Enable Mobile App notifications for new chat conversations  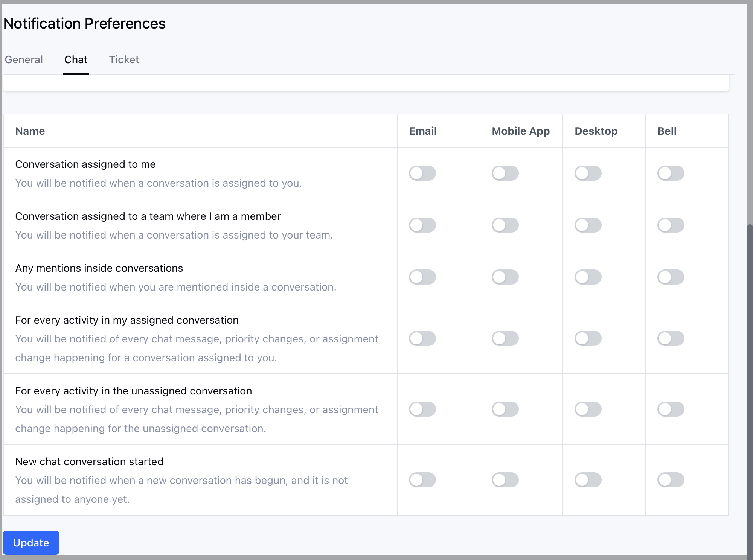point(505,480)
